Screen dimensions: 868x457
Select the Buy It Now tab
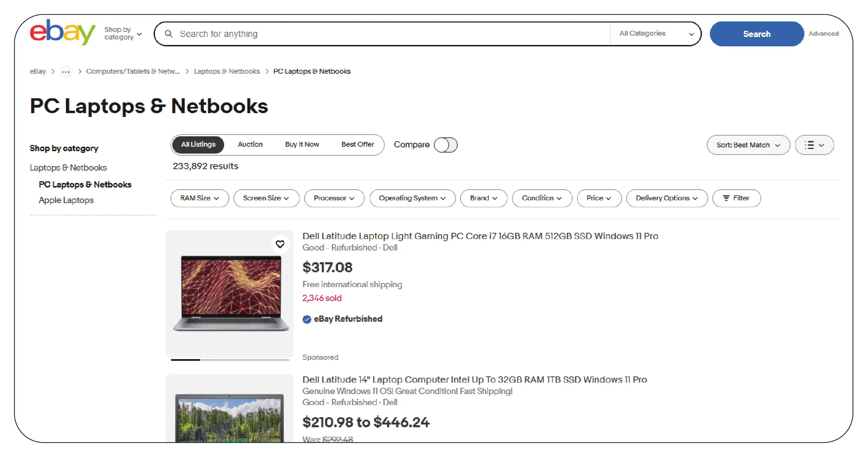pos(302,145)
